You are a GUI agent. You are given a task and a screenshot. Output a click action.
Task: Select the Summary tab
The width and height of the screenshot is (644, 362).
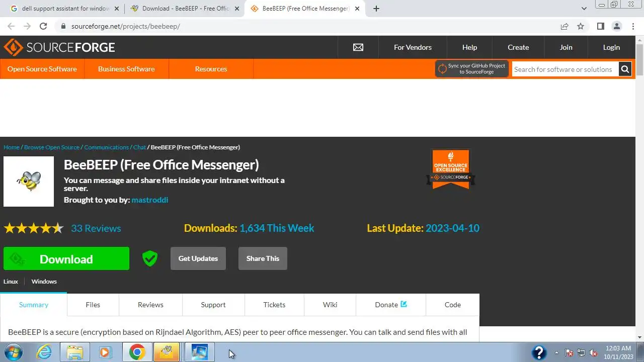point(34,305)
